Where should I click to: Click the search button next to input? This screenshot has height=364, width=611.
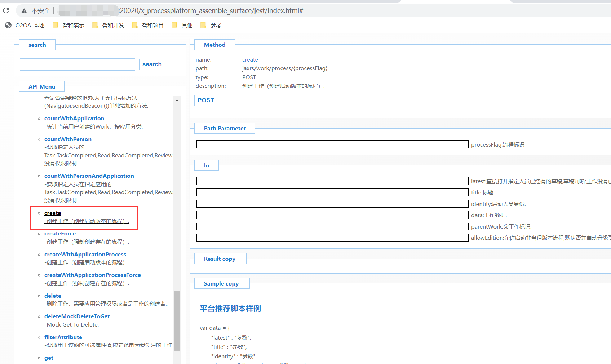pos(152,64)
